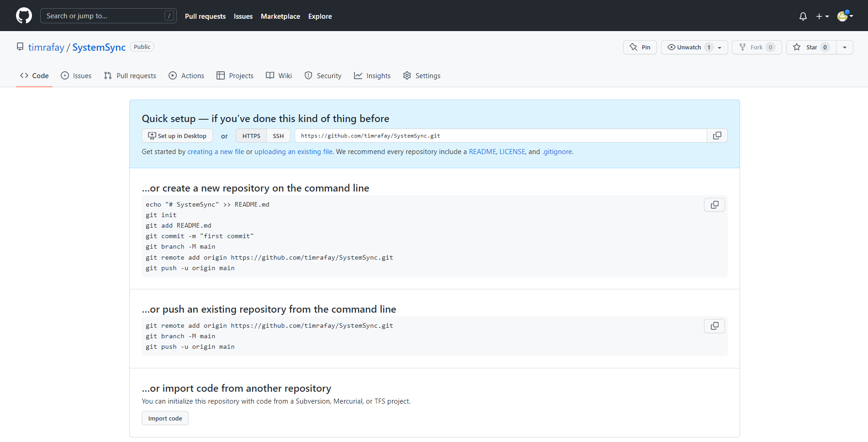Click Set up in Desktop button

177,136
